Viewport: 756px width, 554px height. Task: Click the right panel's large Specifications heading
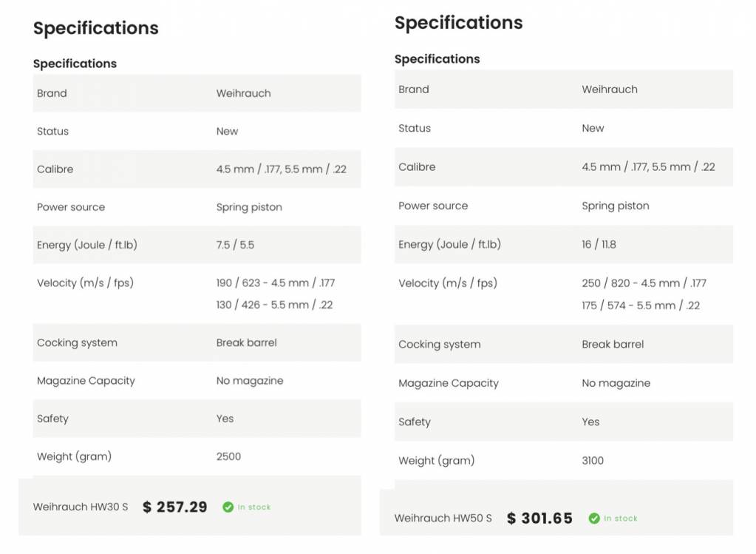click(x=458, y=23)
